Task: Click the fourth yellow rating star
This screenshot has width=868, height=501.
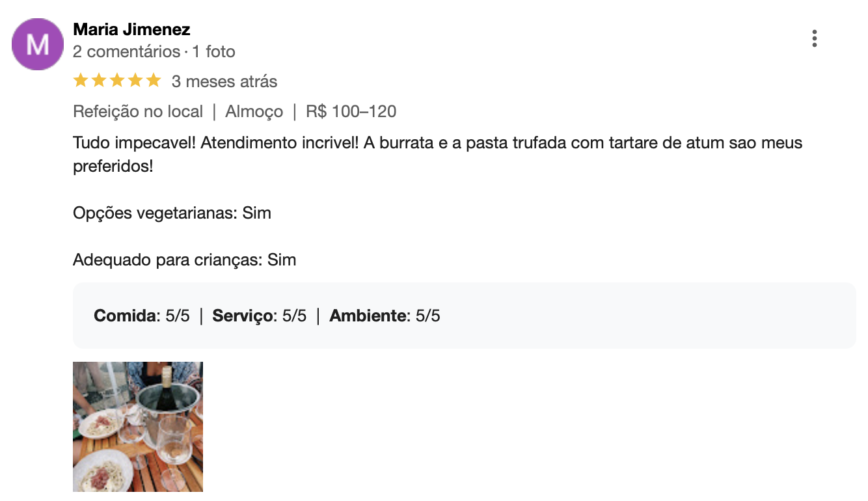Action: click(135, 81)
